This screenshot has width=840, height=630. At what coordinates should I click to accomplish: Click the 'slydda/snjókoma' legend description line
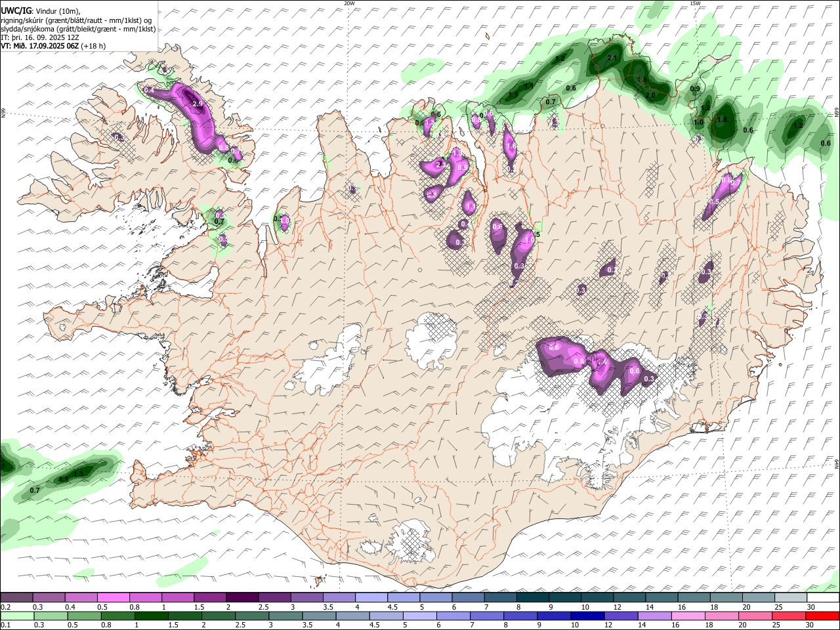[78, 29]
